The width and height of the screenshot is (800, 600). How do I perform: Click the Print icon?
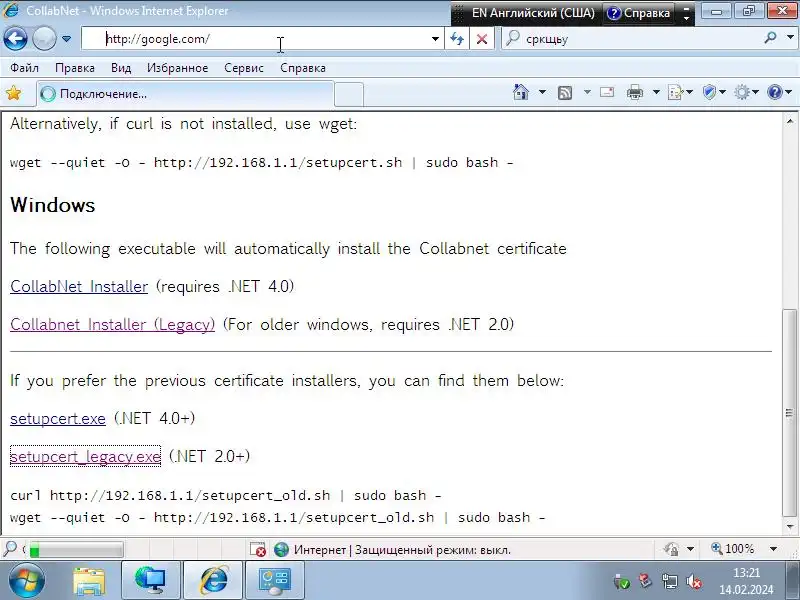point(635,92)
